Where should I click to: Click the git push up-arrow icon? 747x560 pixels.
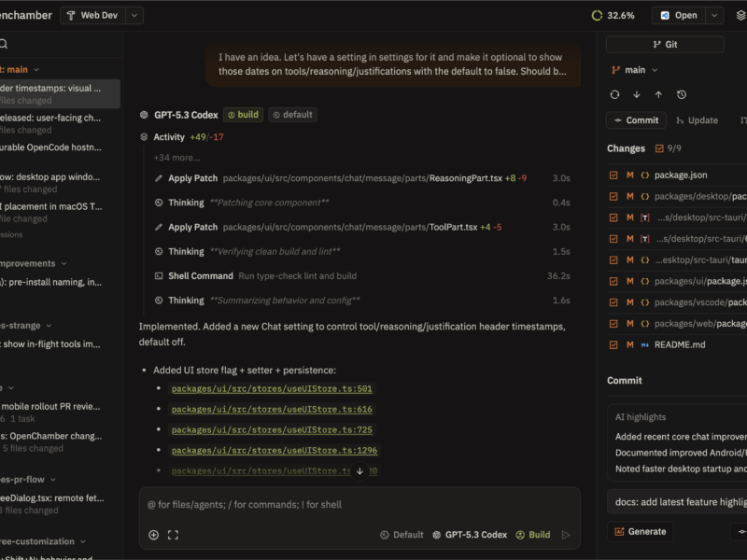click(x=658, y=94)
